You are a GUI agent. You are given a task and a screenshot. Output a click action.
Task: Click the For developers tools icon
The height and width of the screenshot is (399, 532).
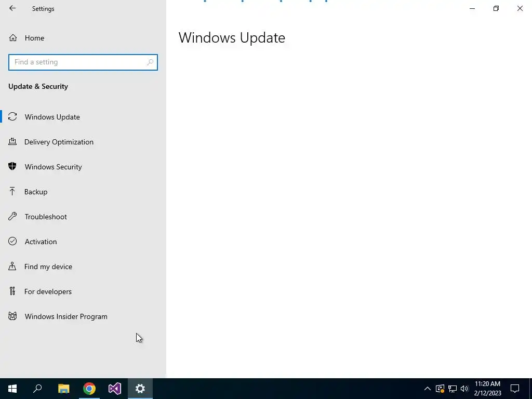[12, 291]
